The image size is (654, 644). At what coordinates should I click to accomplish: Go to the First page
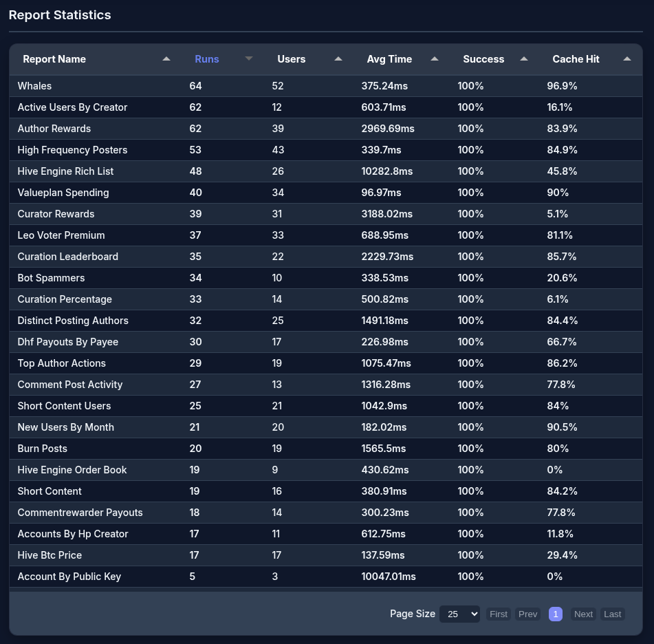499,614
